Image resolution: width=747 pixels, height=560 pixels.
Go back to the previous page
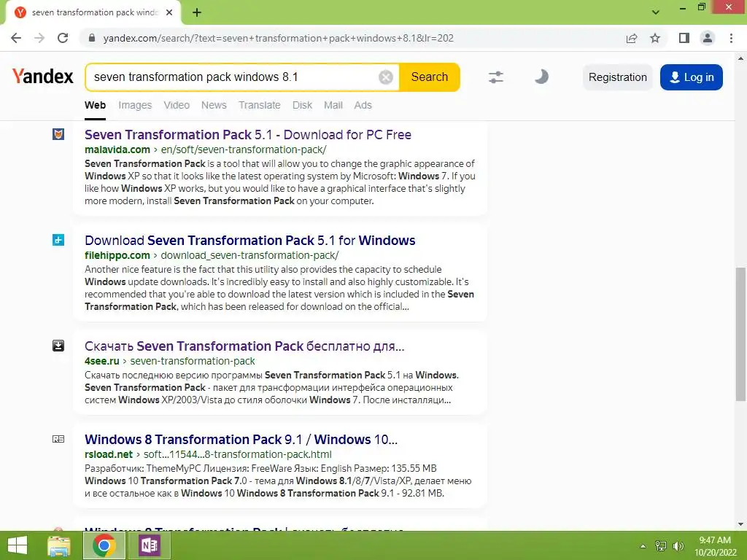tap(16, 38)
